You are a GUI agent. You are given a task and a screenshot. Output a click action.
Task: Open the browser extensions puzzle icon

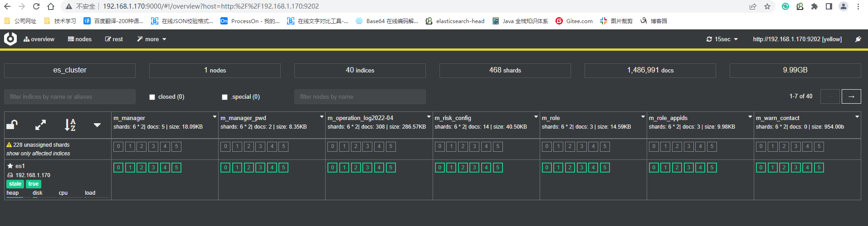[814, 6]
